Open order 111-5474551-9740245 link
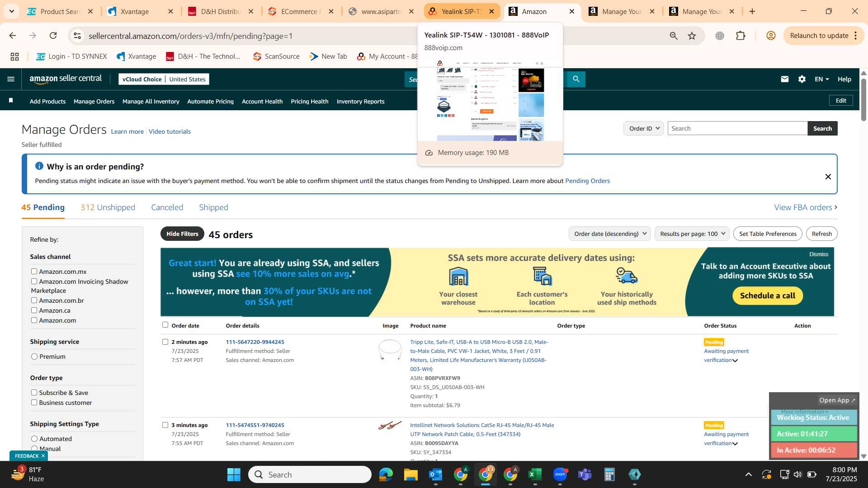Viewport: 868px width, 488px height. (255, 425)
